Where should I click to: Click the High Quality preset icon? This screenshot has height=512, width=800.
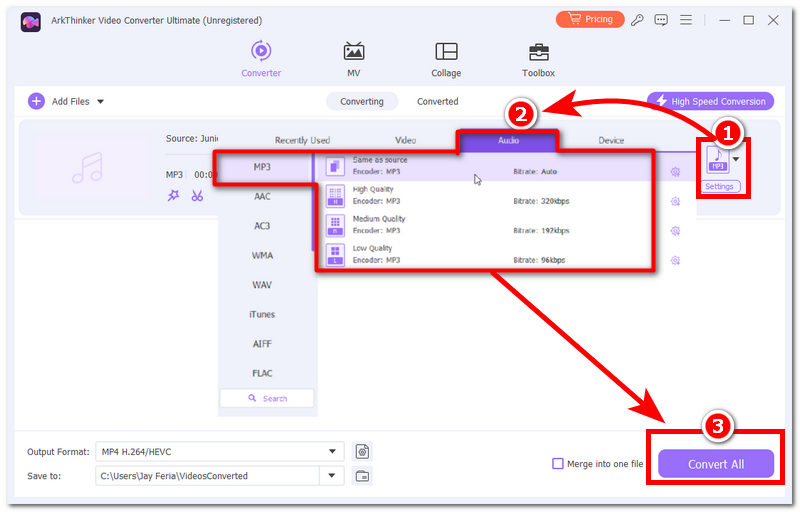pyautogui.click(x=335, y=196)
